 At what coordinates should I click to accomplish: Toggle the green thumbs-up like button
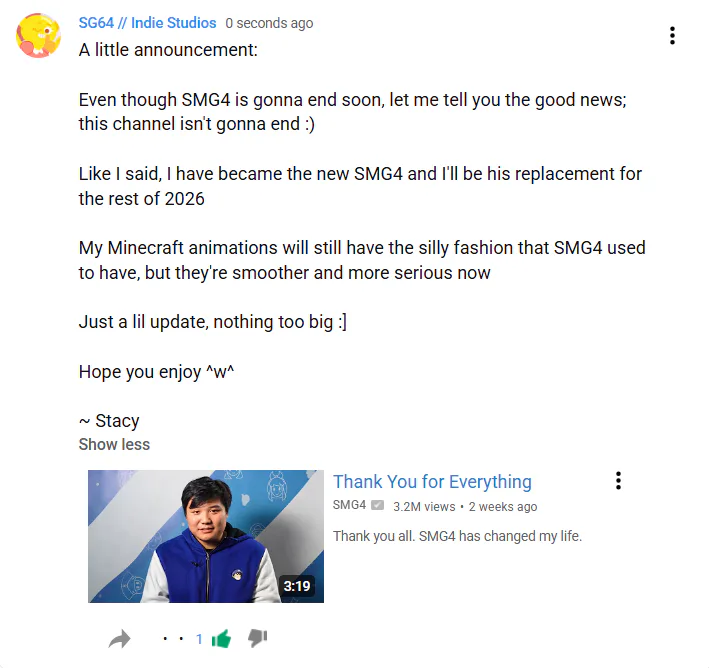tap(221, 639)
